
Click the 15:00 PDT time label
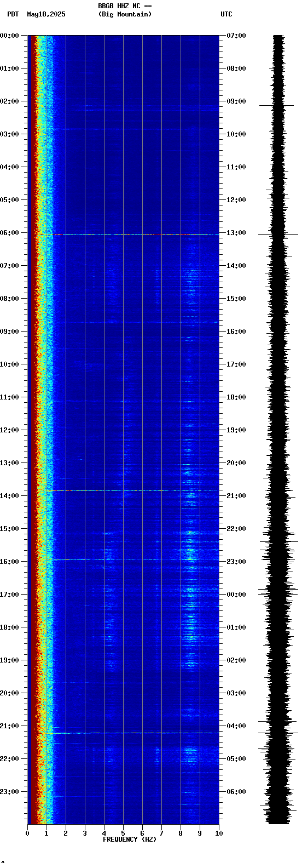[9, 529]
